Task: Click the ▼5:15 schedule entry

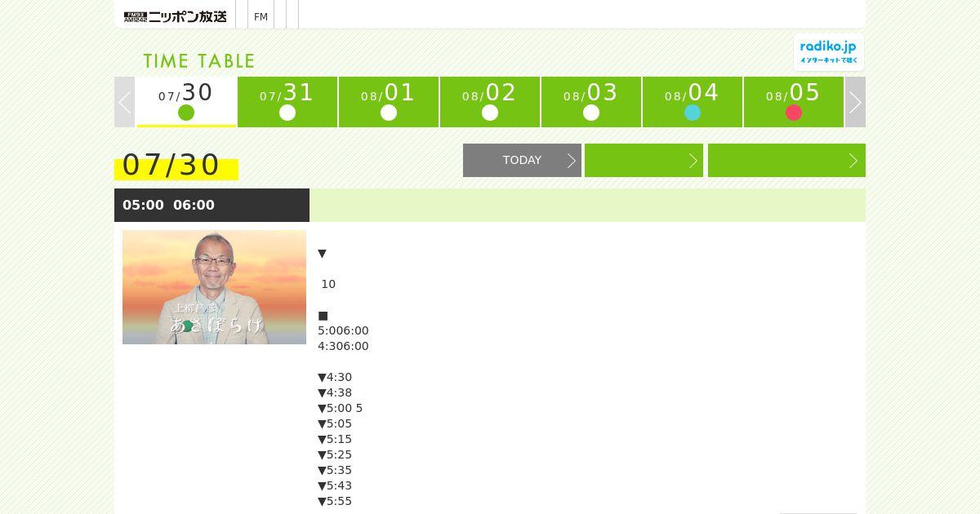Action: (335, 439)
